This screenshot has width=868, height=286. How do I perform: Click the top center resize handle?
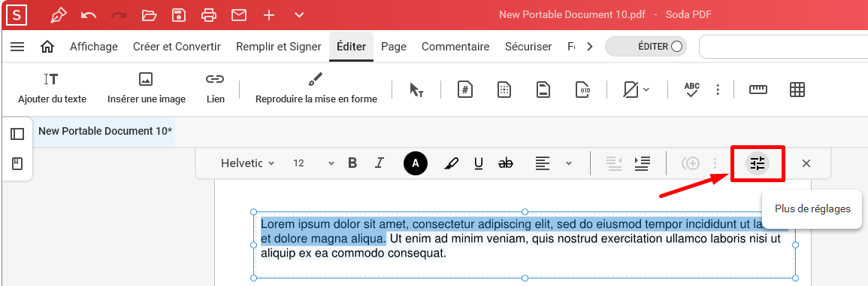point(525,211)
